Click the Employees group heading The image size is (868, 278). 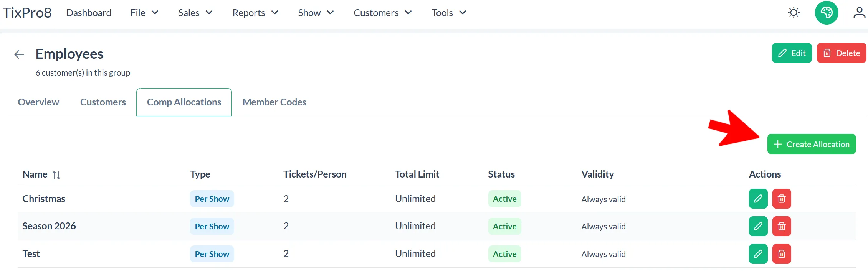[69, 54]
